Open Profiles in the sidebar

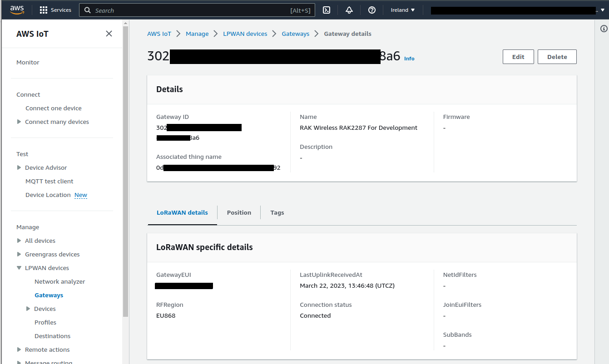click(45, 322)
